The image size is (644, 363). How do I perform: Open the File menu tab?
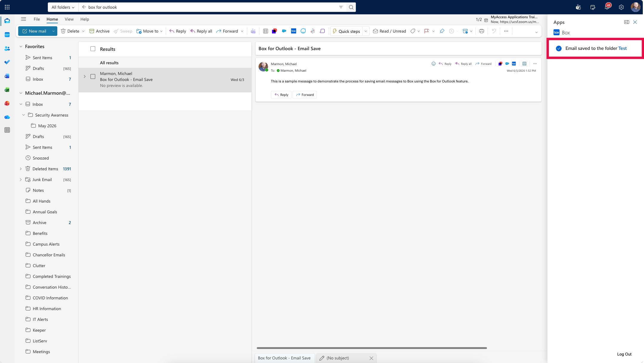[37, 19]
